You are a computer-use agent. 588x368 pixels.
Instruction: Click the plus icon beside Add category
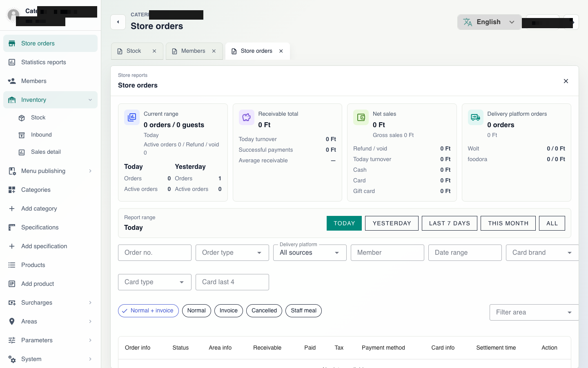[12, 209]
